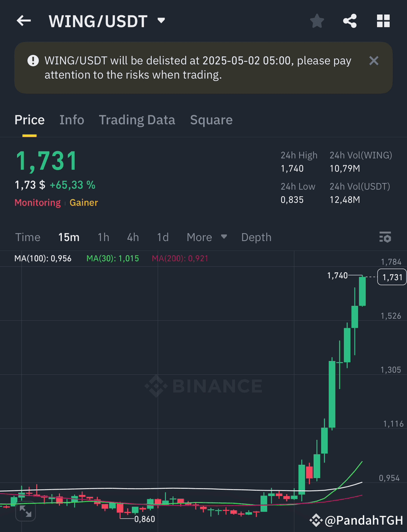The height and width of the screenshot is (532, 407).
Task: Tap the Monitoring tag
Action: click(38, 202)
